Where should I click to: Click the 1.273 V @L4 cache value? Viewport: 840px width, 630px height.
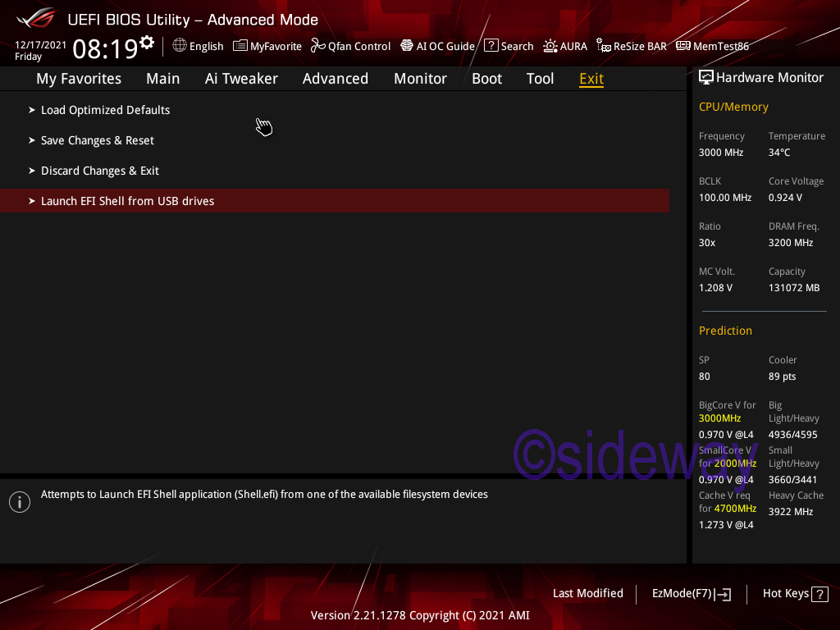(726, 525)
